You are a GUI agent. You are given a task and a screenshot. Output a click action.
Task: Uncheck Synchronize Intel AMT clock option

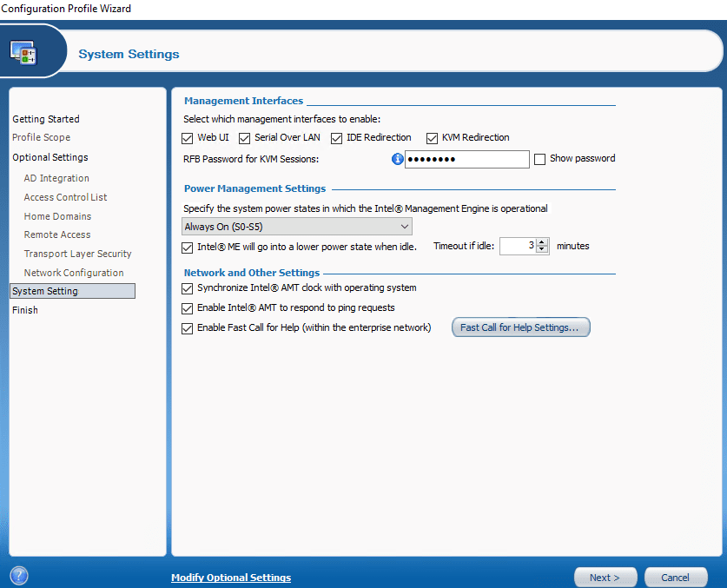[188, 288]
